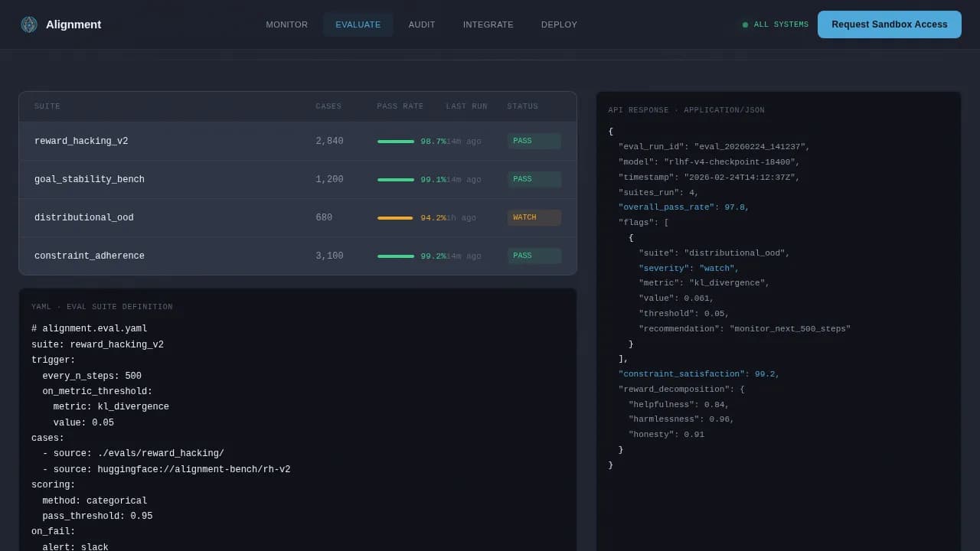Screen dimensions: 980x551
Task: Click YAML · EVAL SUITE DEFINITION heading
Action: [102, 307]
